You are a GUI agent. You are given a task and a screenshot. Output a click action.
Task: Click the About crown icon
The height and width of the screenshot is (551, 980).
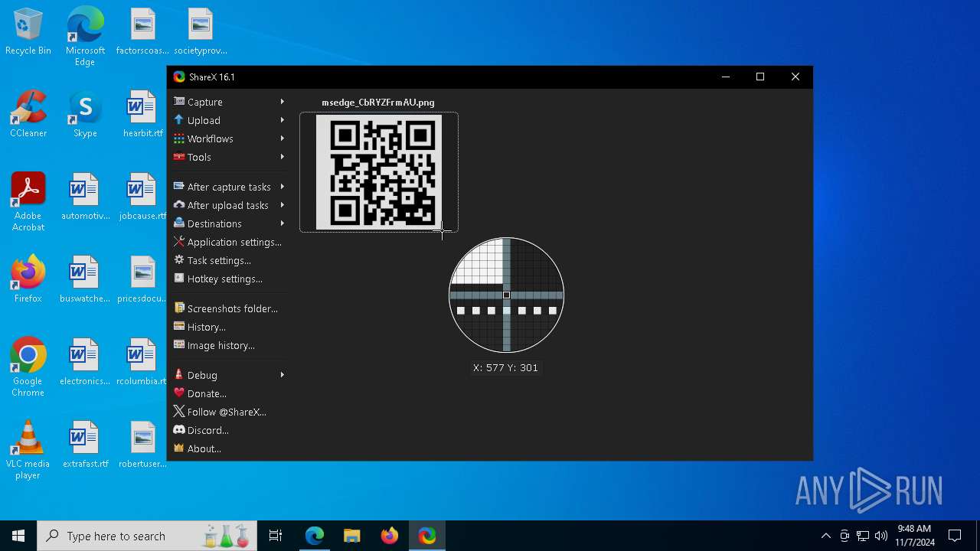(179, 448)
